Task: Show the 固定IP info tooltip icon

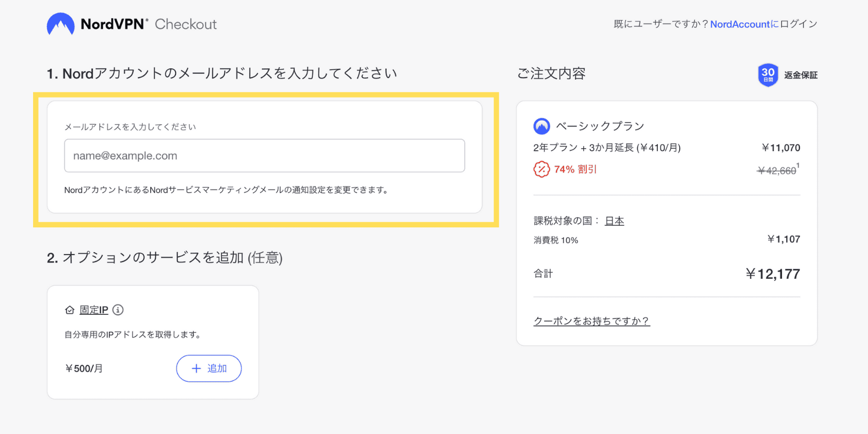Action: point(118,310)
